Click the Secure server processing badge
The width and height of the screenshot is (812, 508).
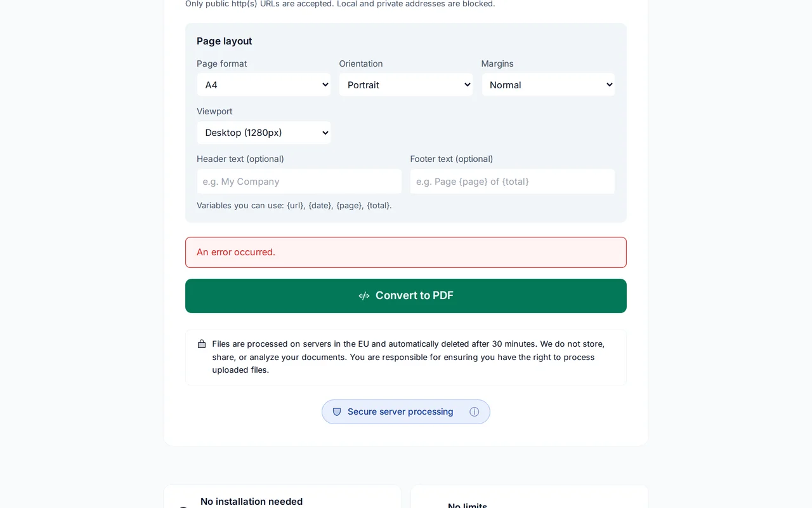tap(406, 411)
